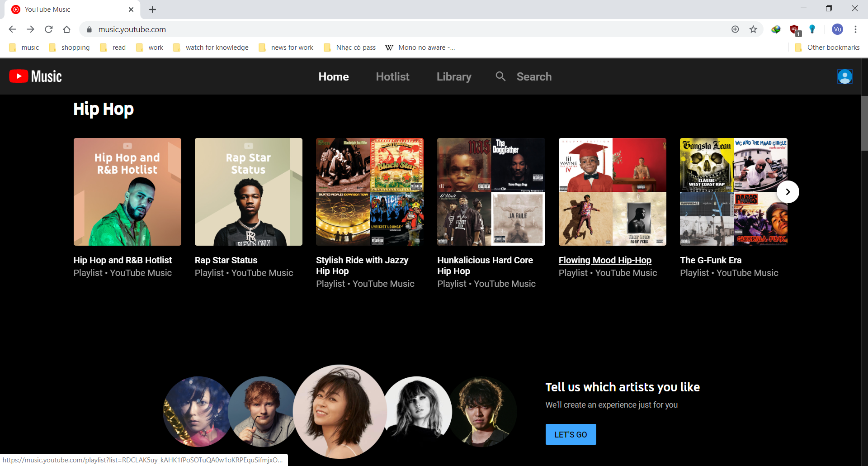Show next Hip Hop playlists with arrow
The image size is (868, 466).
click(788, 192)
